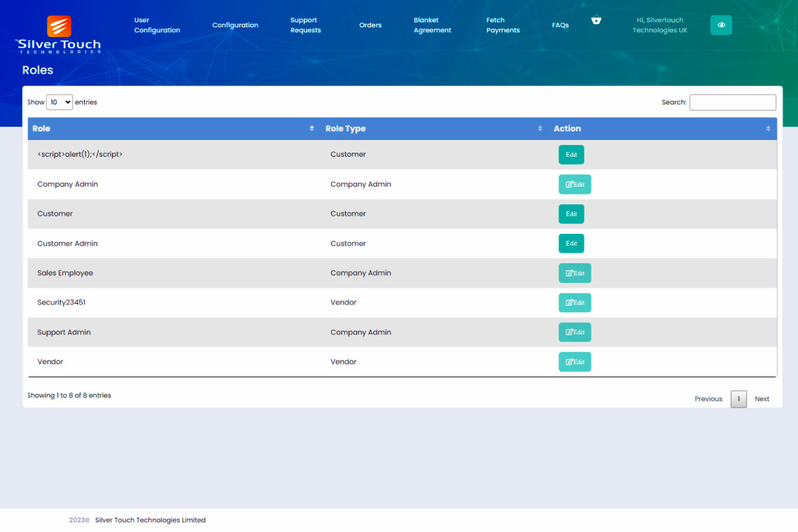The image size is (798, 532).
Task: Edit the Sales Employee role
Action: [575, 274]
